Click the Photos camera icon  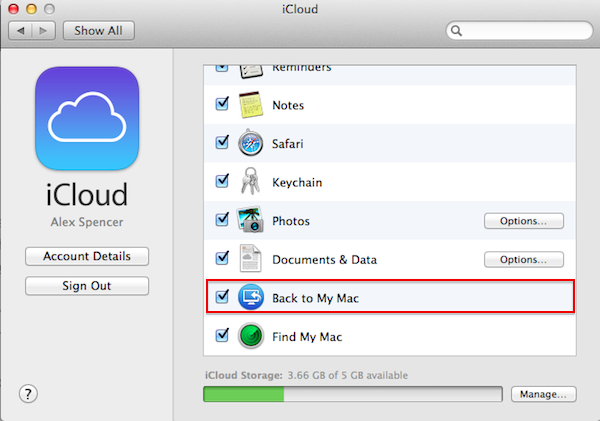250,219
